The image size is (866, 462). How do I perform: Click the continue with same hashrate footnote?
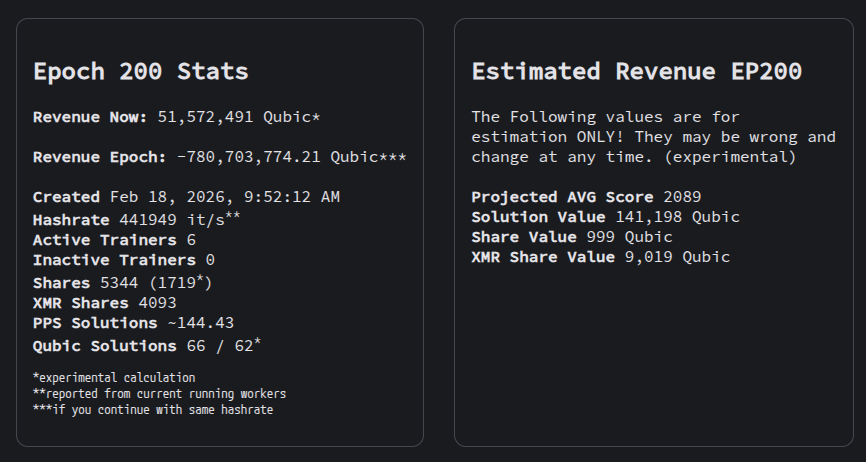[x=152, y=409]
